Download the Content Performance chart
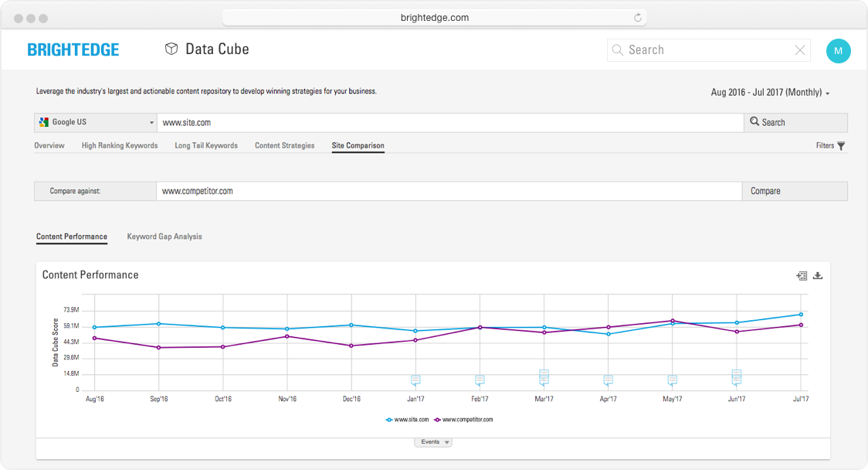The width and height of the screenshot is (868, 470). pos(818,276)
